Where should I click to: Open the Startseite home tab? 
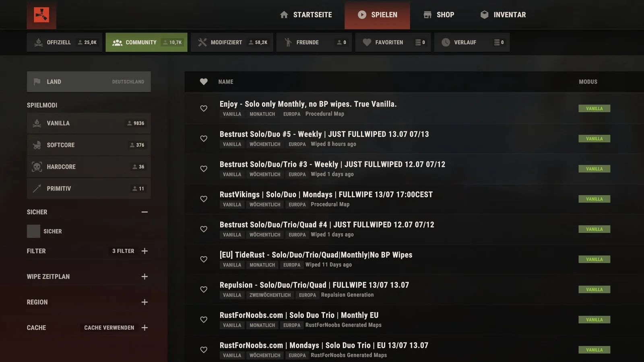tap(306, 15)
